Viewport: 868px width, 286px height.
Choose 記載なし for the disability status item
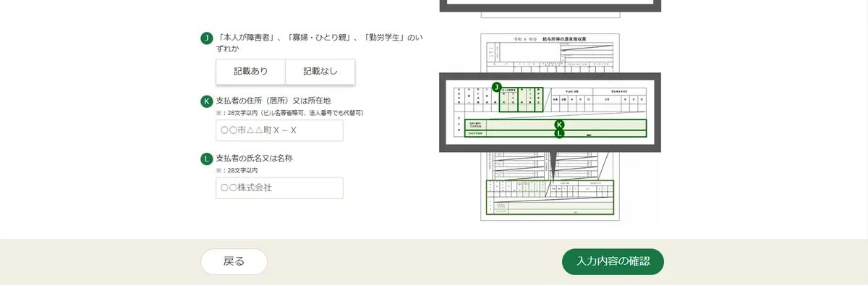pos(320,72)
